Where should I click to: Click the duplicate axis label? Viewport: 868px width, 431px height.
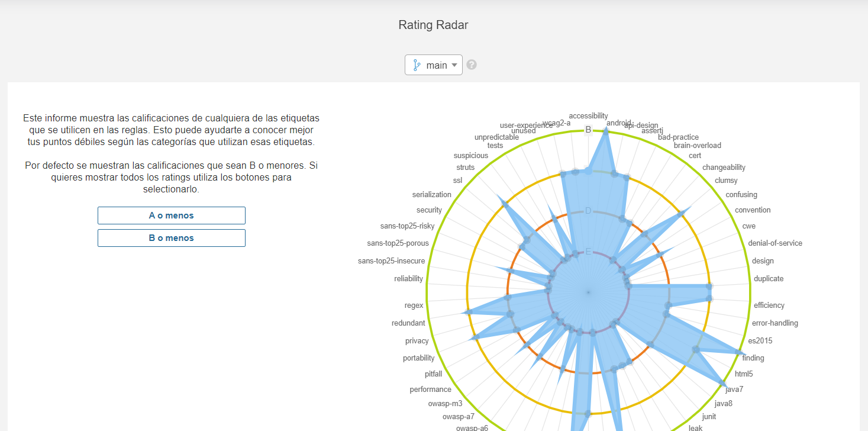tap(769, 279)
